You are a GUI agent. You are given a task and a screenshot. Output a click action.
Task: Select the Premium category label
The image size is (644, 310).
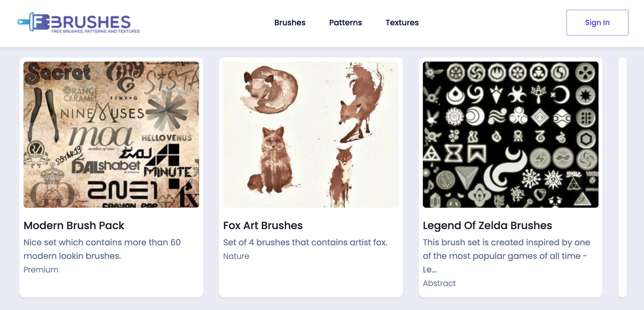(41, 270)
